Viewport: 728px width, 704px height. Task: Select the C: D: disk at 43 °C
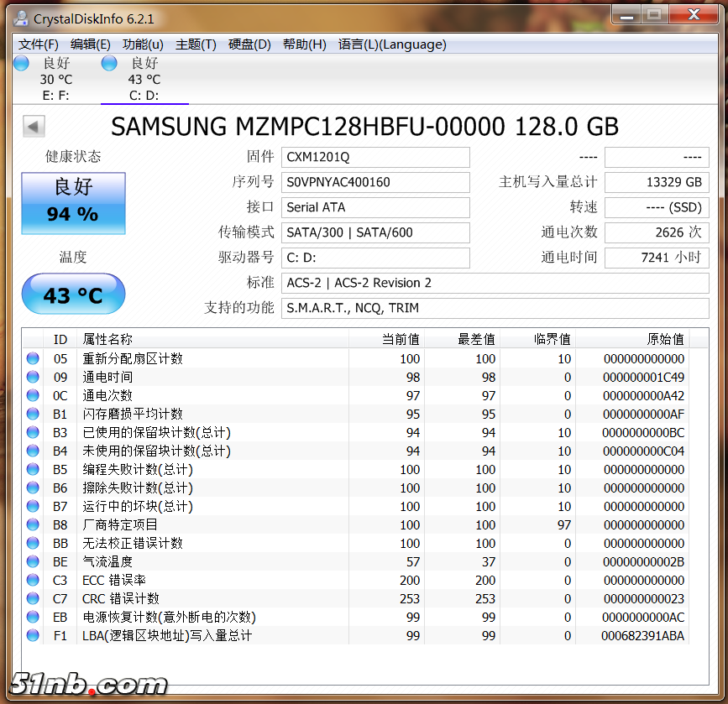144,79
